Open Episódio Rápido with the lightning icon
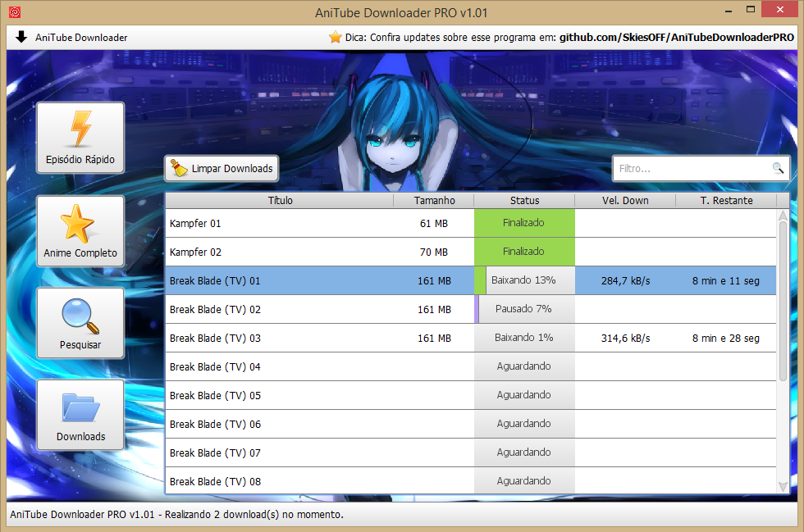The image size is (804, 532). (x=80, y=138)
